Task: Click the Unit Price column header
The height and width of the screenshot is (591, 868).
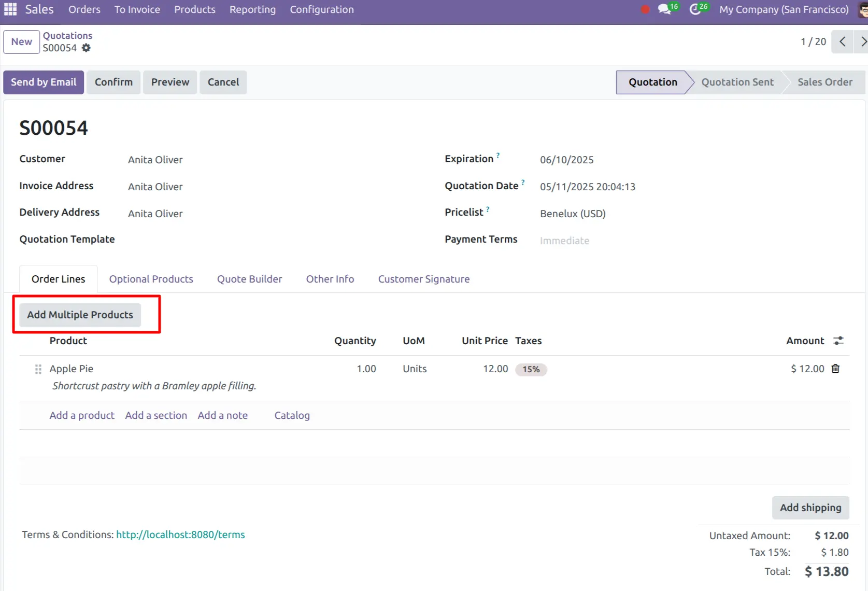Action: click(485, 341)
